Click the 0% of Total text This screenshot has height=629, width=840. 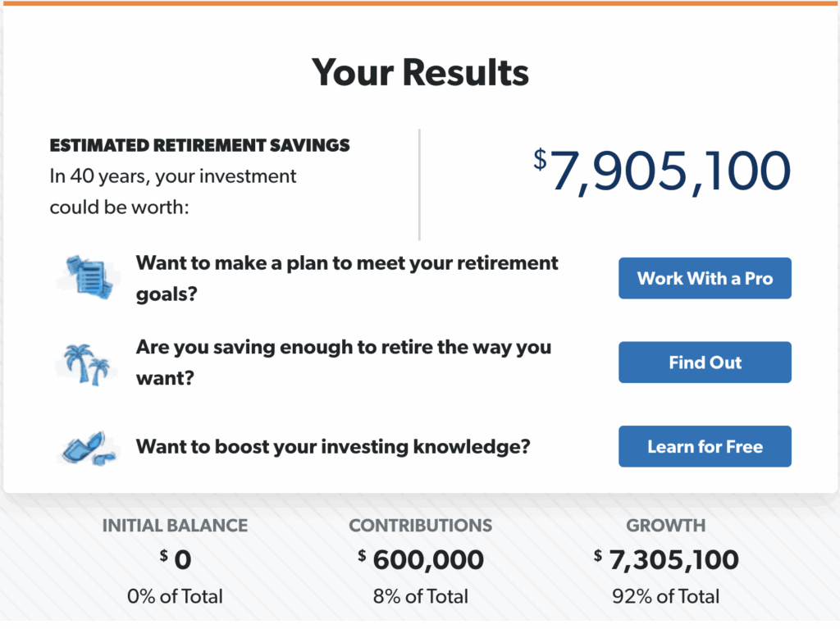175,596
